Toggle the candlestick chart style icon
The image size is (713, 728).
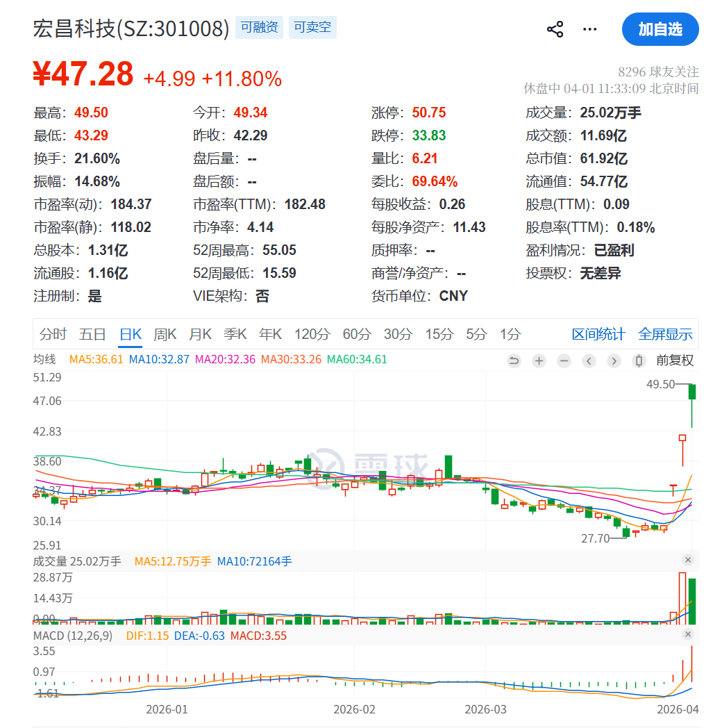(639, 361)
